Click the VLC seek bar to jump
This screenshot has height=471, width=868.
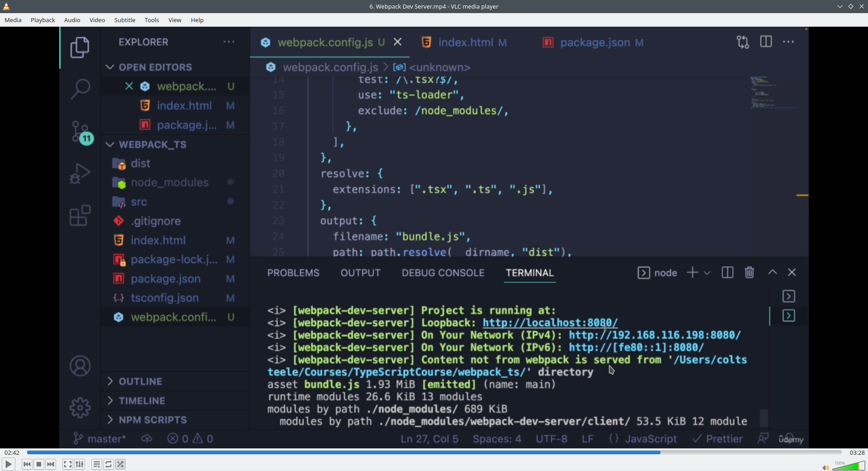[434, 452]
